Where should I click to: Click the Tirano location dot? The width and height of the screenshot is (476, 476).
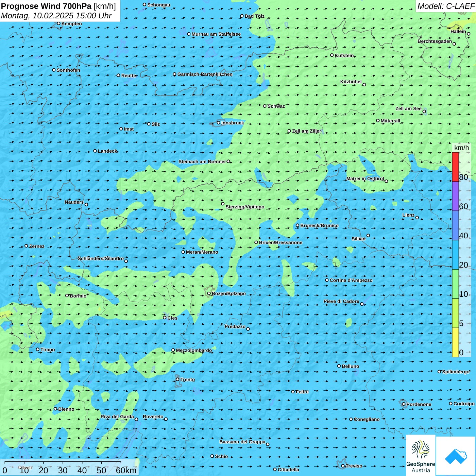click(38, 349)
